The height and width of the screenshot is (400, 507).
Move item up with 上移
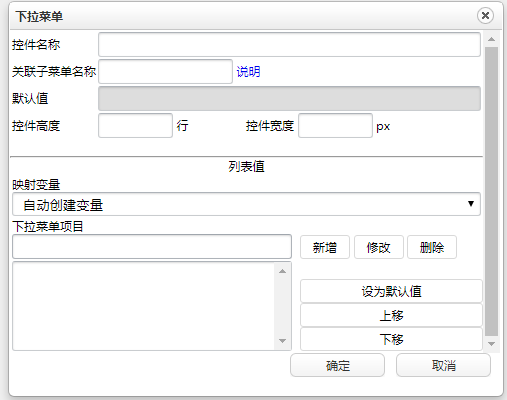[391, 315]
